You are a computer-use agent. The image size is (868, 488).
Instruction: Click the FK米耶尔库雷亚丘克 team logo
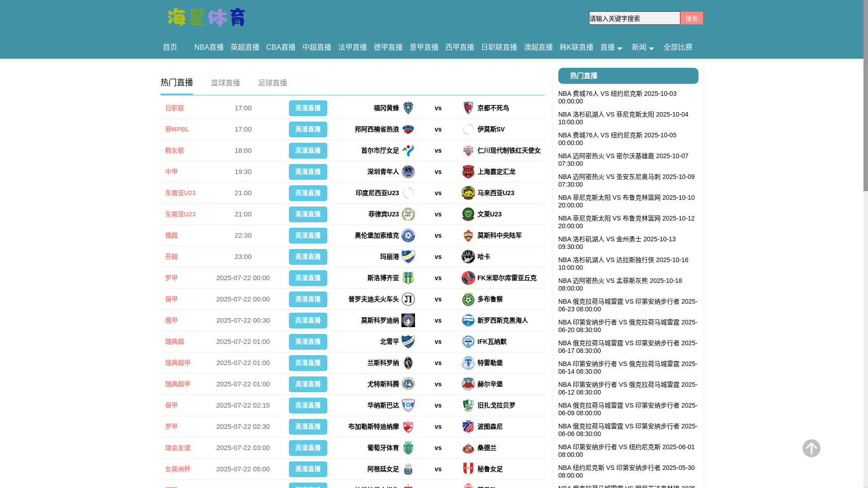pyautogui.click(x=468, y=278)
